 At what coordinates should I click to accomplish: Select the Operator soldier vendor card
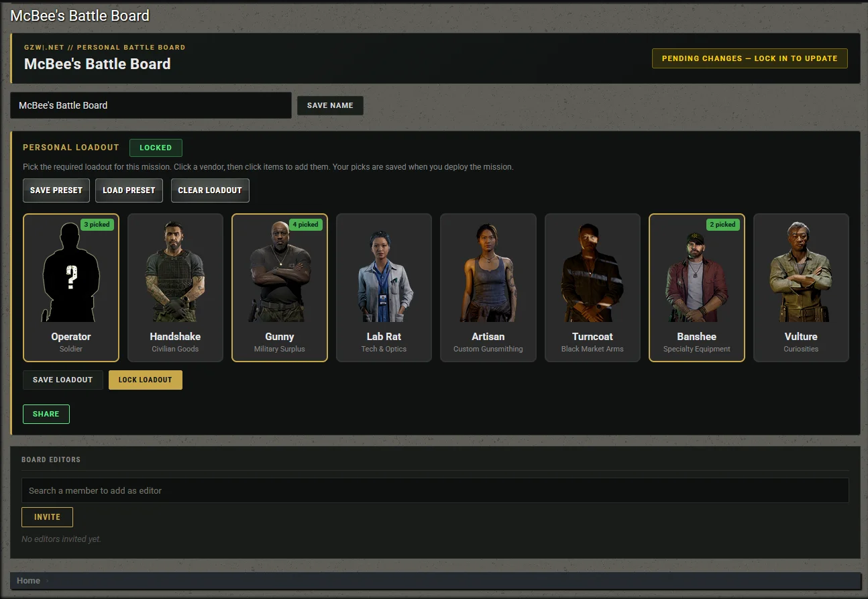point(71,288)
